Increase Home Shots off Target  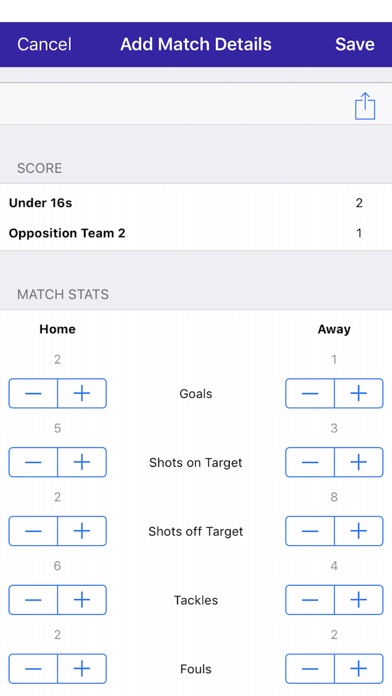coord(82,531)
